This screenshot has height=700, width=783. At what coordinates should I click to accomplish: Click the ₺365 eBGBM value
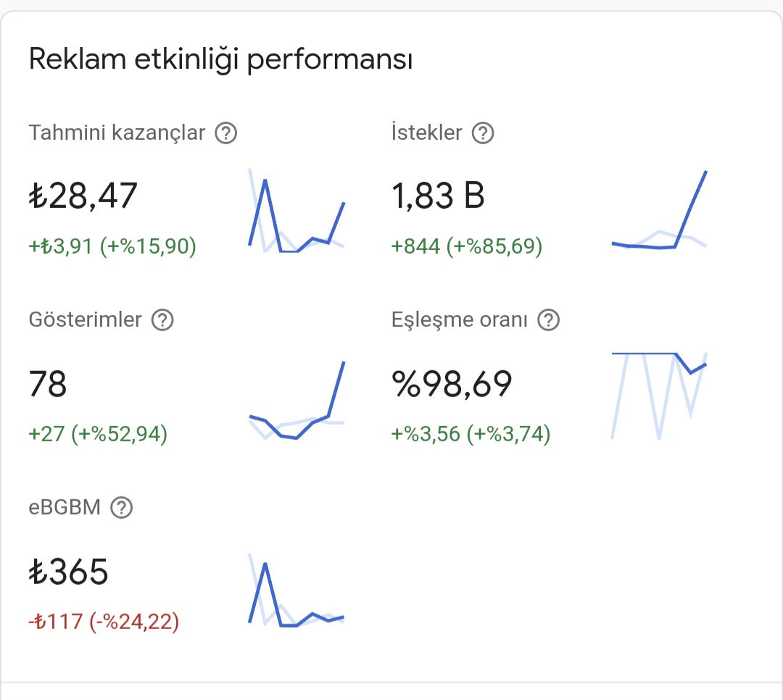pos(68,572)
